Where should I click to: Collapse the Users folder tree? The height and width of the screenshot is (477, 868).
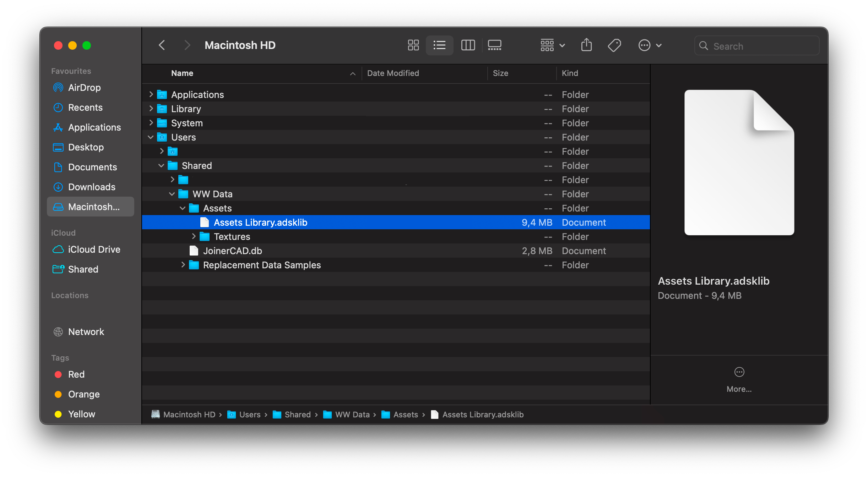(151, 137)
